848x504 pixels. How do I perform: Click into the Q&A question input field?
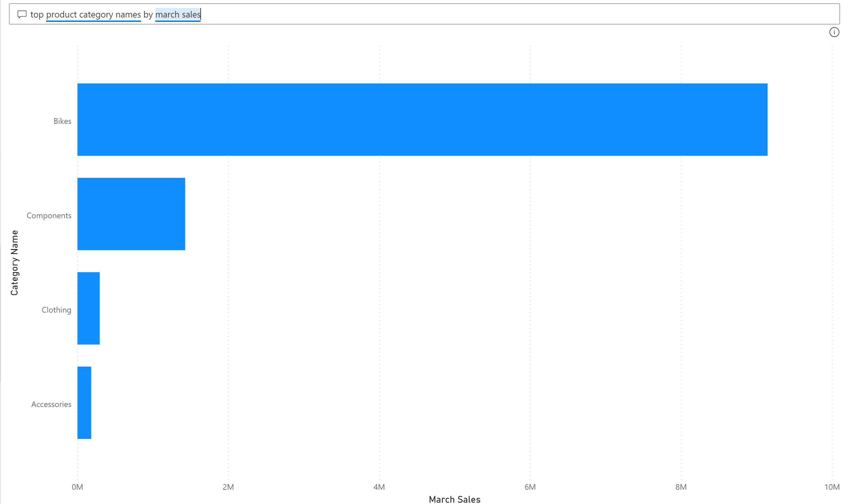click(475, 14)
